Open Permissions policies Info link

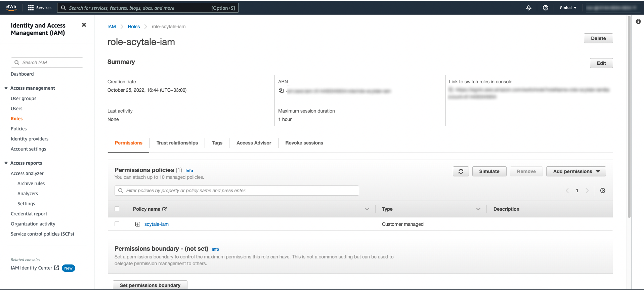(x=189, y=171)
